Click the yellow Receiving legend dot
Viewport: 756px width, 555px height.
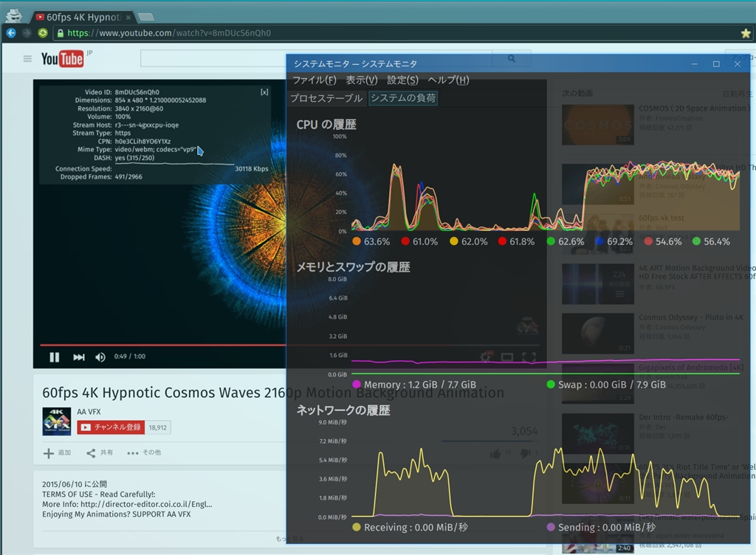(x=357, y=527)
